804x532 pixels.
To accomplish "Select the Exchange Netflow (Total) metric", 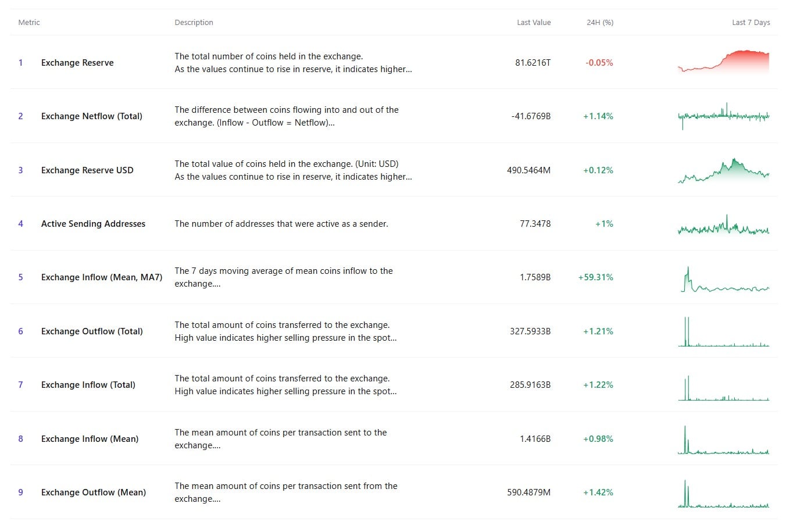I will click(91, 116).
